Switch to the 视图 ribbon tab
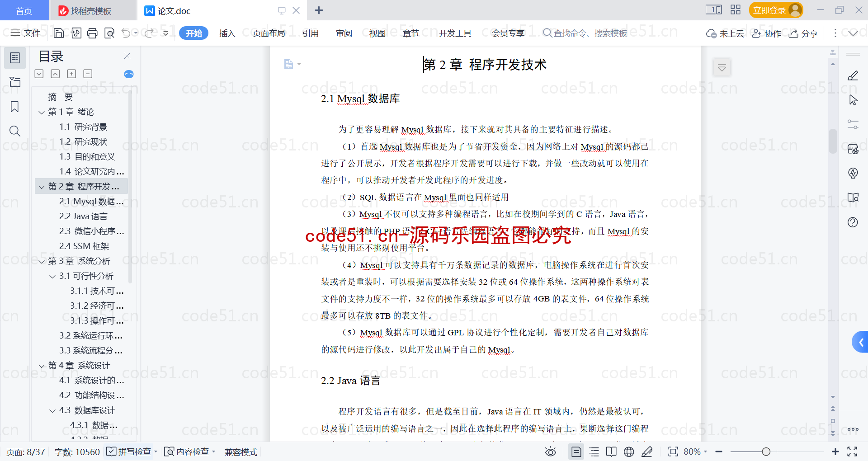This screenshot has height=461, width=868. coord(377,33)
